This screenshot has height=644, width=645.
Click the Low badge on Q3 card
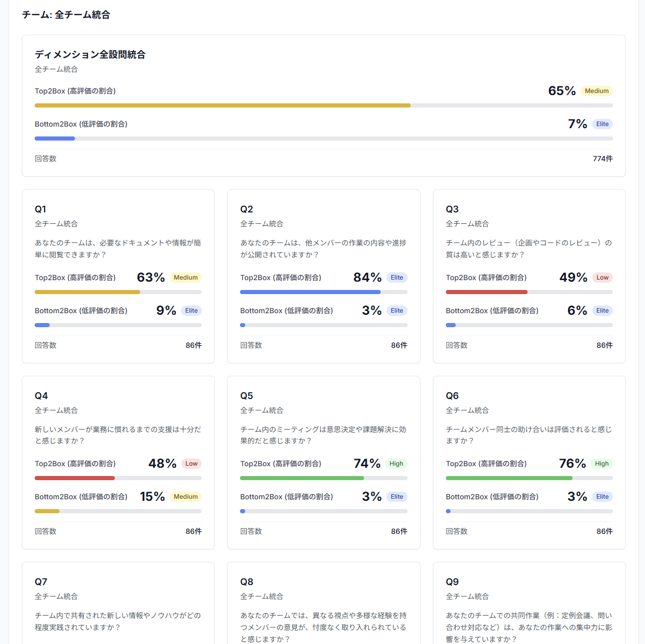(x=602, y=278)
